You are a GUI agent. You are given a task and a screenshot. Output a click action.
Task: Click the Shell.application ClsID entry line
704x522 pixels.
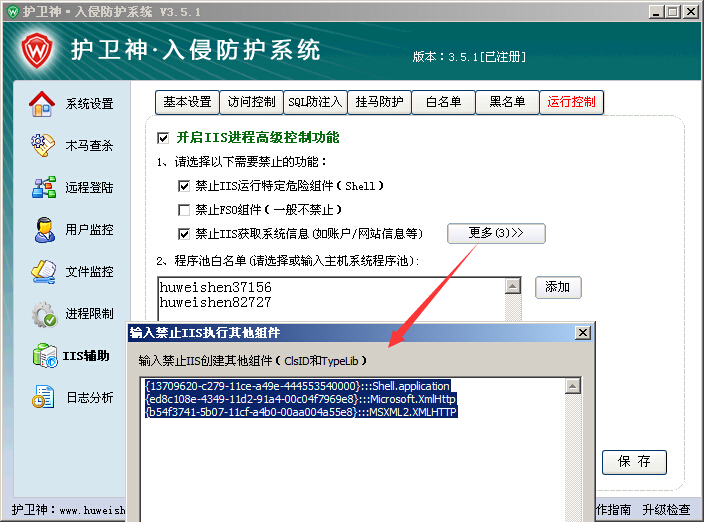pyautogui.click(x=297, y=385)
